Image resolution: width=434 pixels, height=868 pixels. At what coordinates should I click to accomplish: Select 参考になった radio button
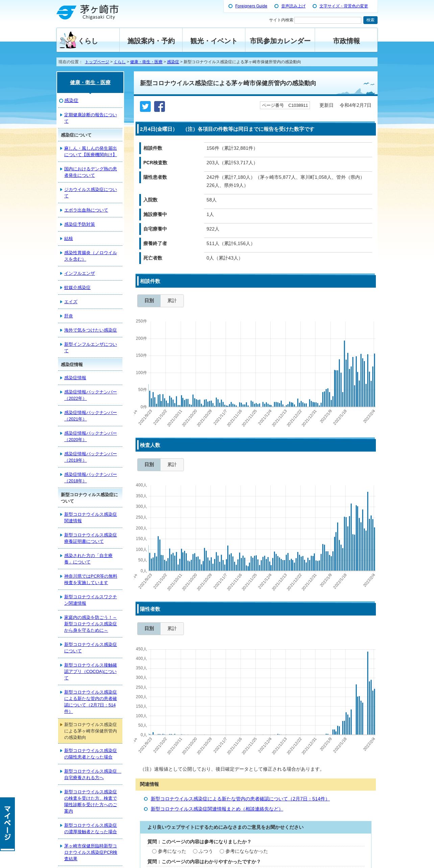pyautogui.click(x=154, y=851)
